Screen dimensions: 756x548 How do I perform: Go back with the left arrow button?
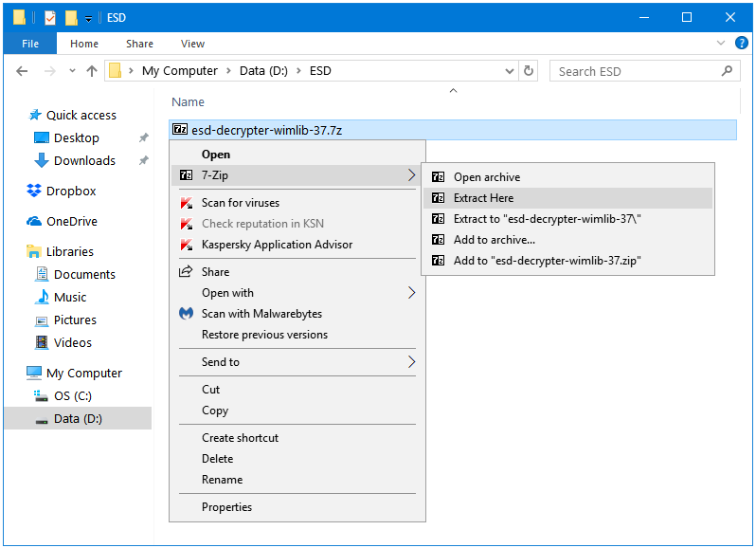tap(22, 71)
